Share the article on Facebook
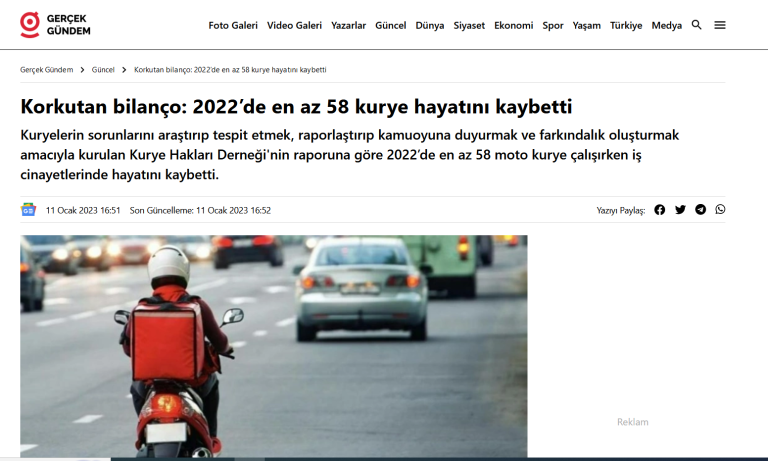This screenshot has height=461, width=768. 660,210
